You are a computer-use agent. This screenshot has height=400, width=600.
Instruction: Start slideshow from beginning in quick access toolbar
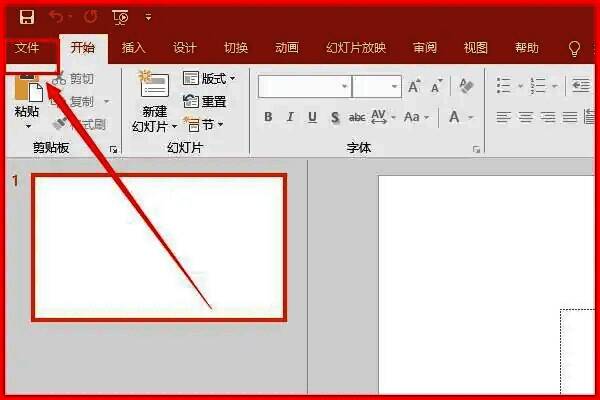(x=120, y=17)
